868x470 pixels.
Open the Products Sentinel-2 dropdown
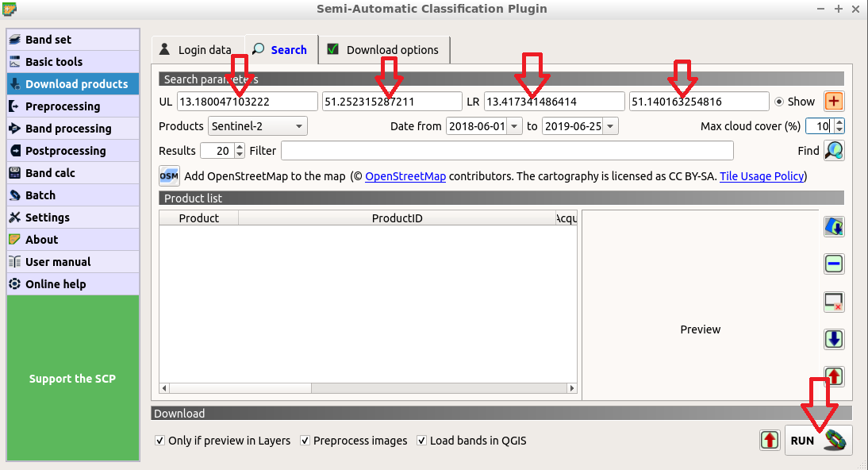pos(257,126)
